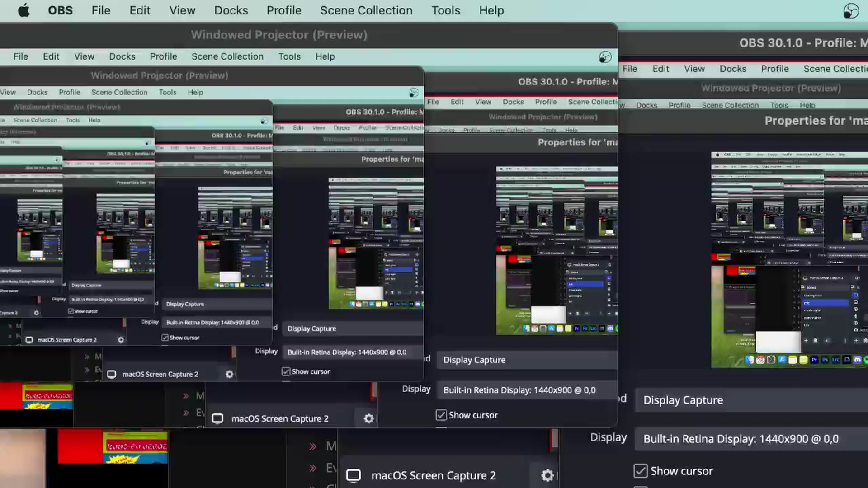
Task: Toggle the fourth-largest Show cursor checkbox
Action: 165,338
